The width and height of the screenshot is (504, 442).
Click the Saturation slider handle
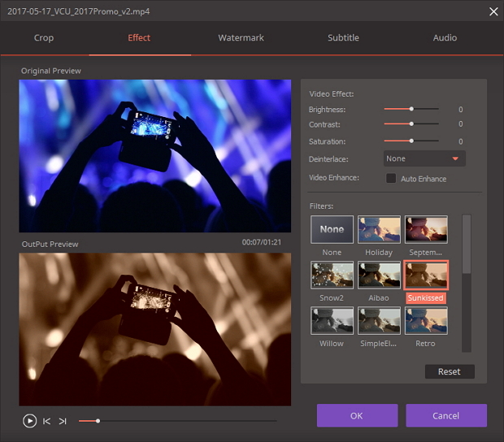[x=411, y=141]
